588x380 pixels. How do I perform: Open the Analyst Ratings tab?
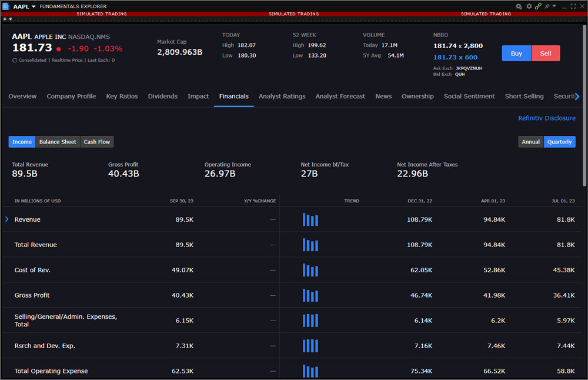282,96
